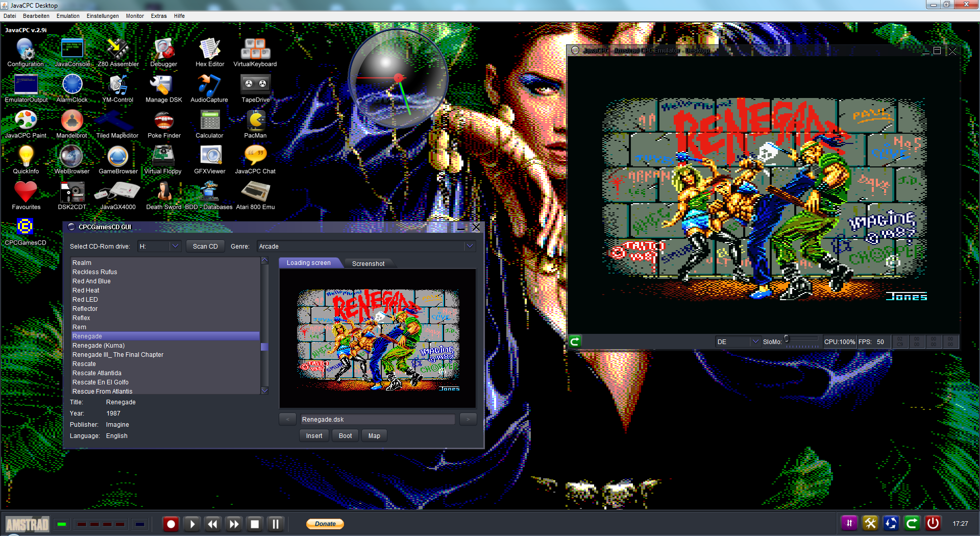Click the pause button
The height and width of the screenshot is (536, 980).
pos(276,524)
